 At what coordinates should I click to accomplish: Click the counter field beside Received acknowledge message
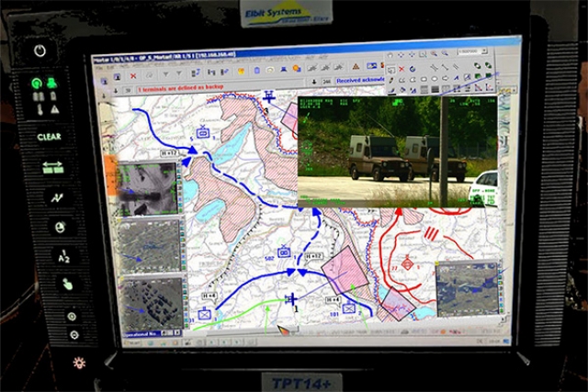[x=326, y=82]
